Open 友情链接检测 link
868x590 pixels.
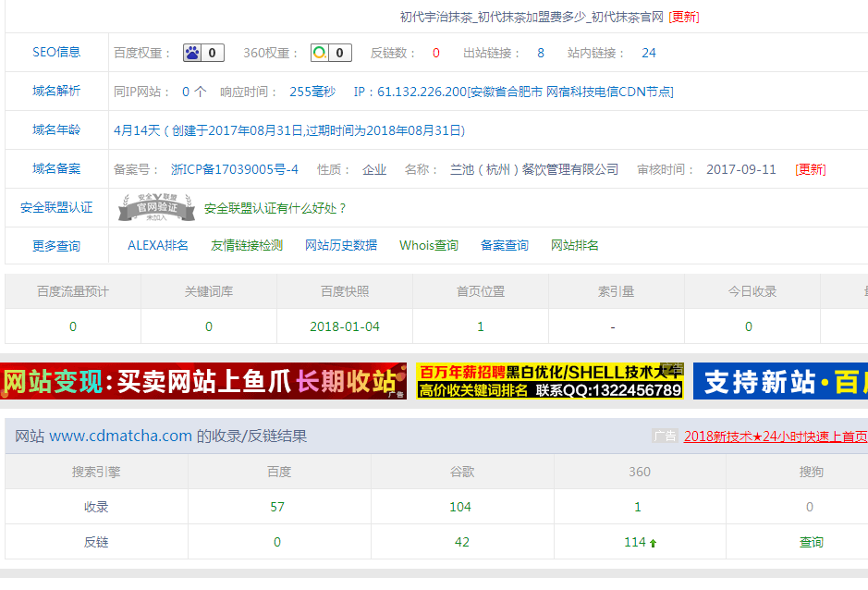tap(247, 245)
